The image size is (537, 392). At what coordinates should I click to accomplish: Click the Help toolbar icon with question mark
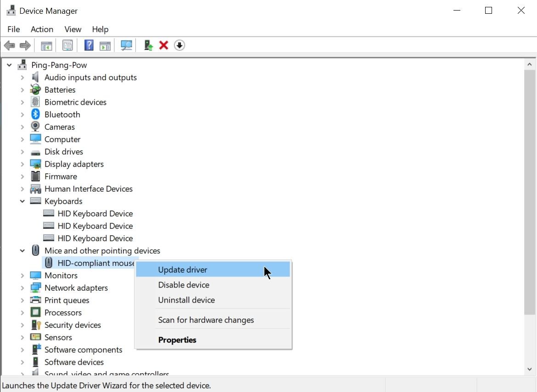89,45
